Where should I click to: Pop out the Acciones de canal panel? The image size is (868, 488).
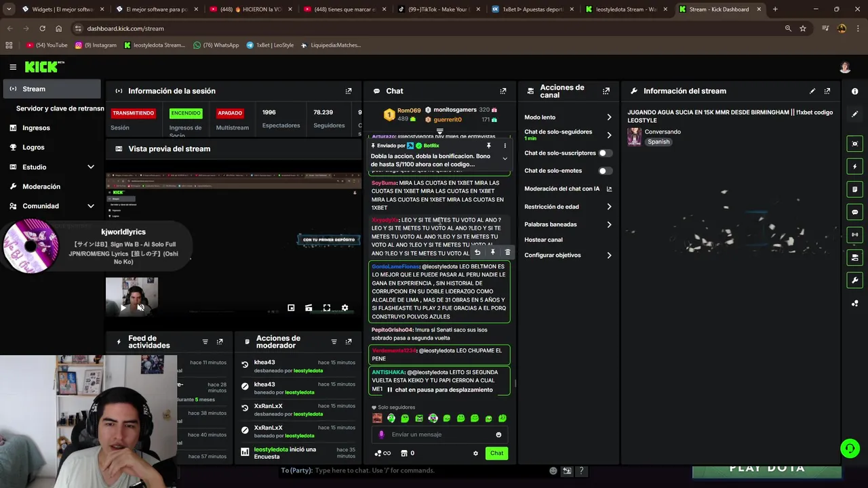(606, 91)
